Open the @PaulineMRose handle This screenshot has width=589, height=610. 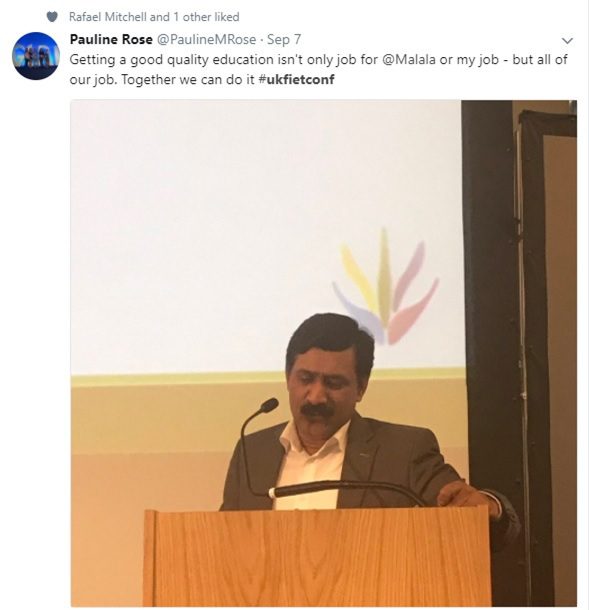(x=207, y=39)
